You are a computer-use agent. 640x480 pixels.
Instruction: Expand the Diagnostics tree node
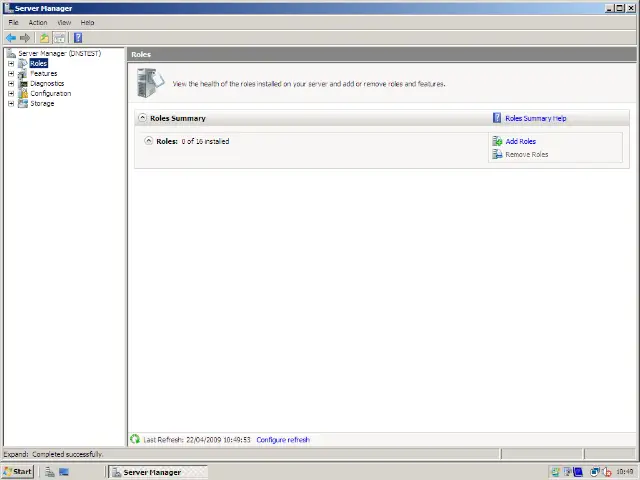[11, 84]
